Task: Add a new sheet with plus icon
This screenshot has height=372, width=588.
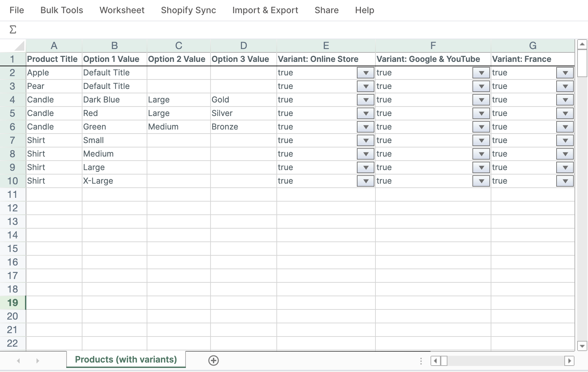Action: pos(214,361)
